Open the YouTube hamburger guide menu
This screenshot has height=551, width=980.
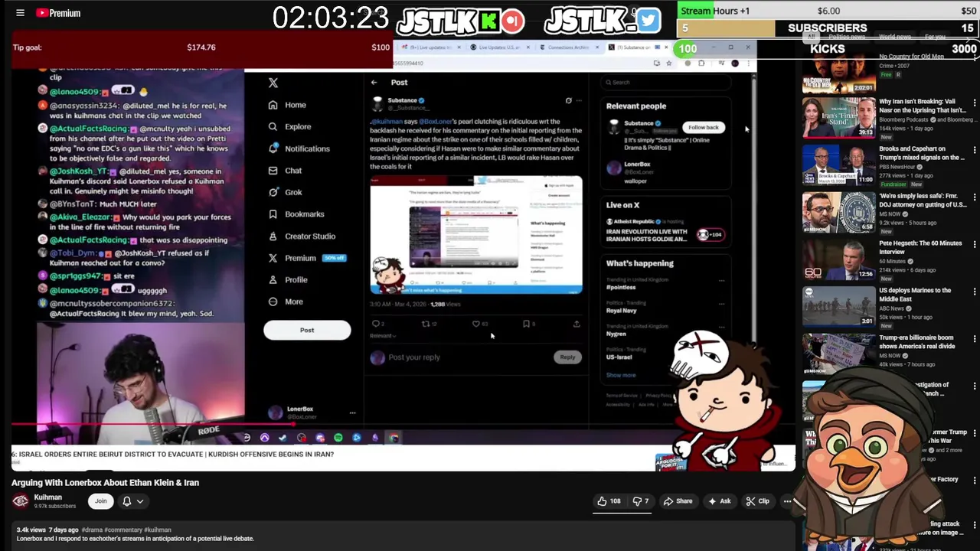pos(21,13)
